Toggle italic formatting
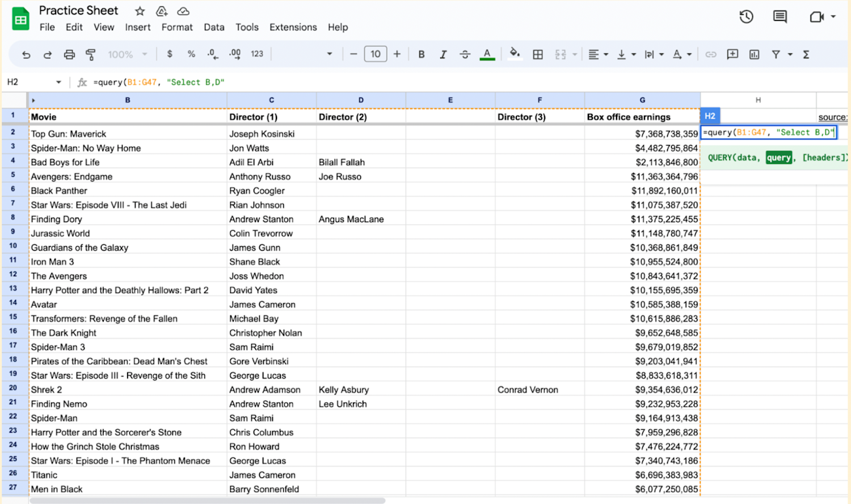The image size is (851, 504). (x=443, y=54)
